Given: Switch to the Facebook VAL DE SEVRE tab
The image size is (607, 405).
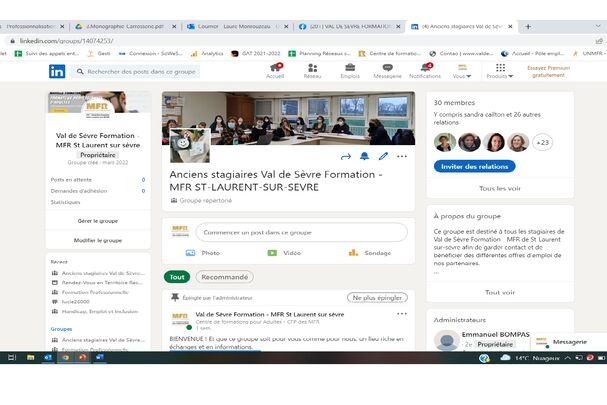Looking at the screenshot, I should tap(349, 26).
